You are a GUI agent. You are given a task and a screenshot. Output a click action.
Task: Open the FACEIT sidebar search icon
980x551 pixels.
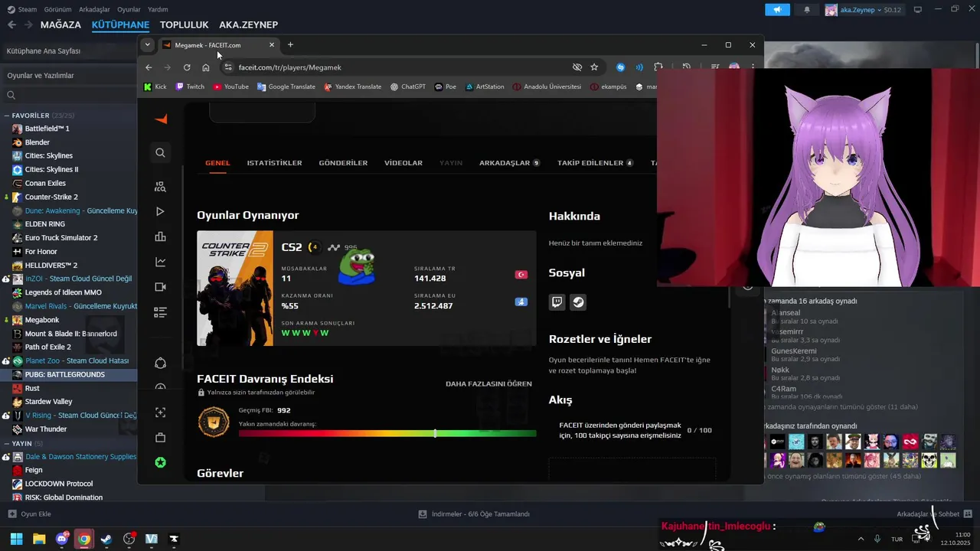click(160, 153)
